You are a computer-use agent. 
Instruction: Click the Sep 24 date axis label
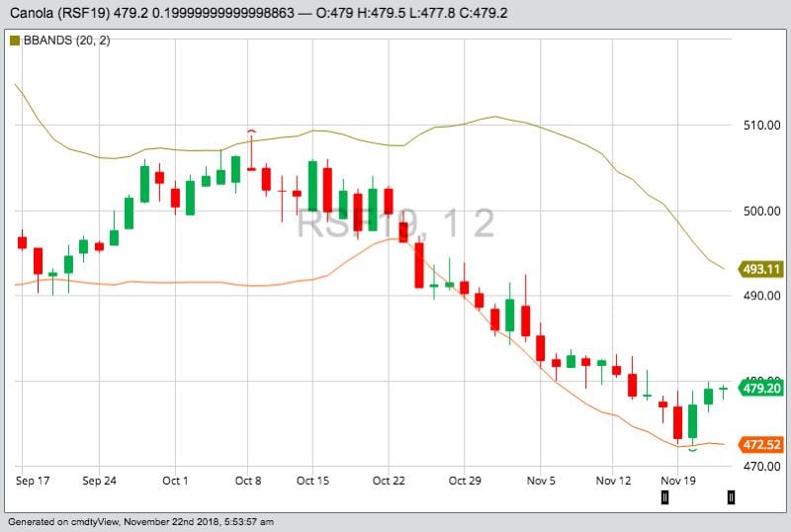(100, 481)
